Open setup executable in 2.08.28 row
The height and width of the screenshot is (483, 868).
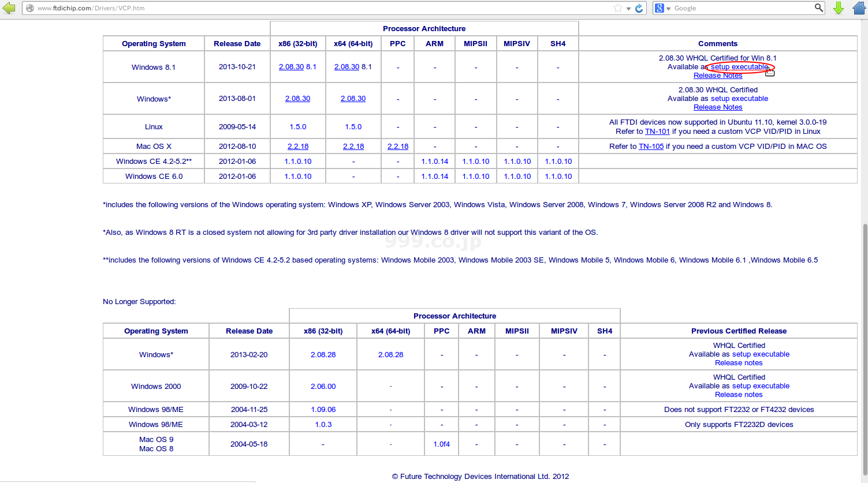(x=761, y=354)
